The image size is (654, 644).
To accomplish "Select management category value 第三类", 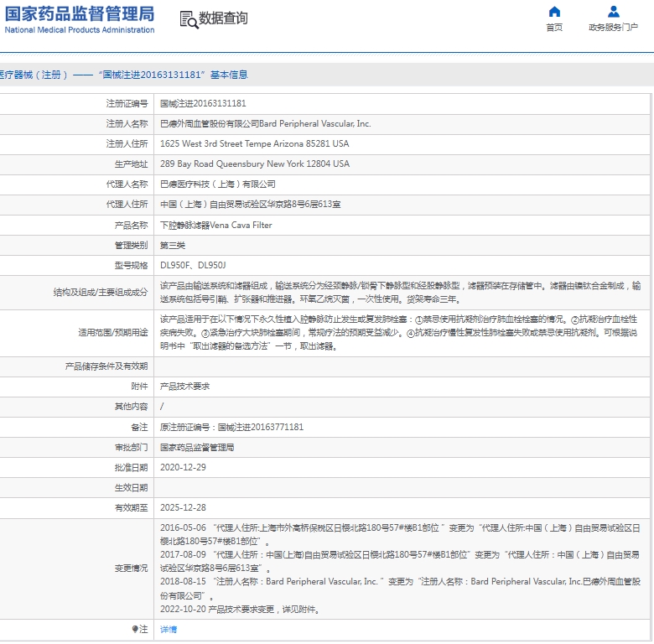I will (172, 245).
